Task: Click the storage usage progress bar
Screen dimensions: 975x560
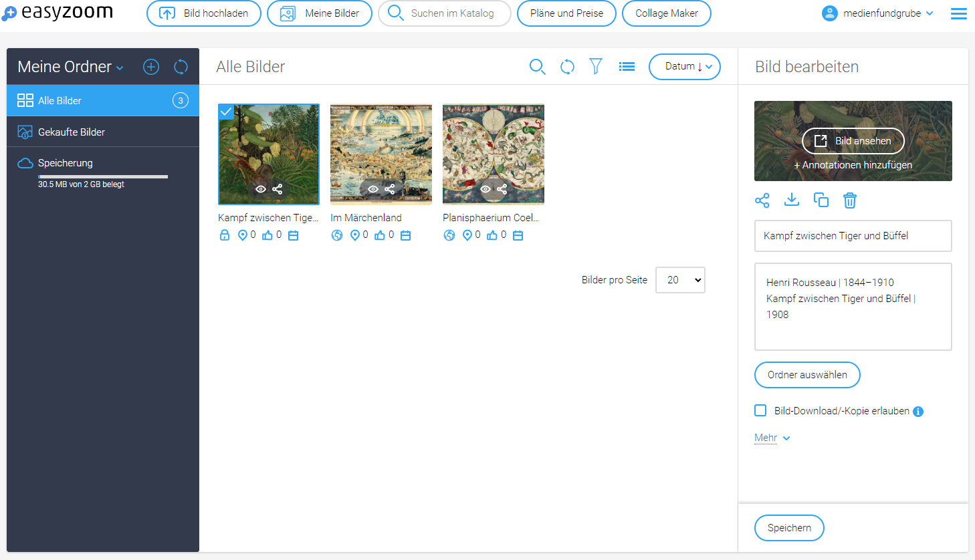Action: tap(103, 176)
